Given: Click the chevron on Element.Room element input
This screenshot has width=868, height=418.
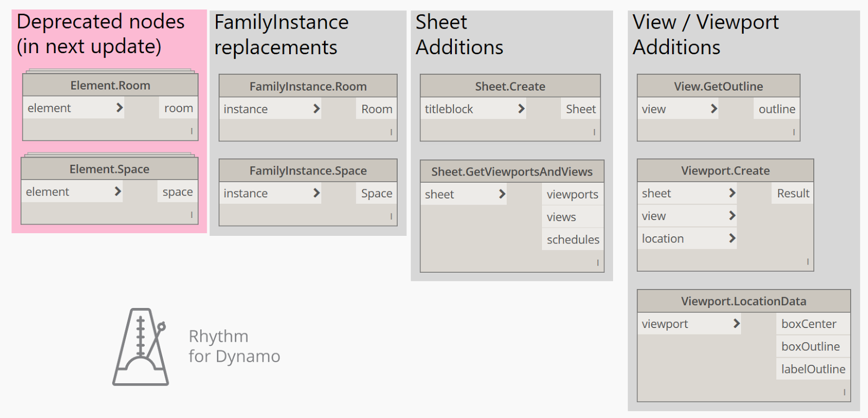Looking at the screenshot, I should tap(119, 108).
